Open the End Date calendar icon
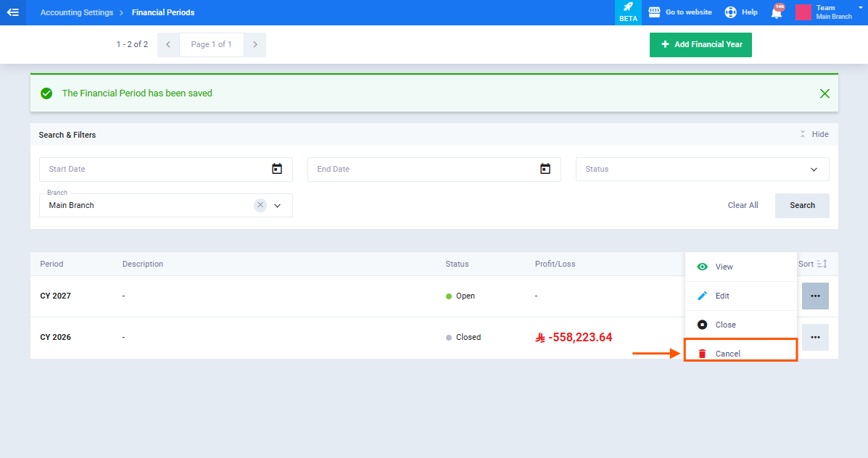868x458 pixels. (545, 170)
